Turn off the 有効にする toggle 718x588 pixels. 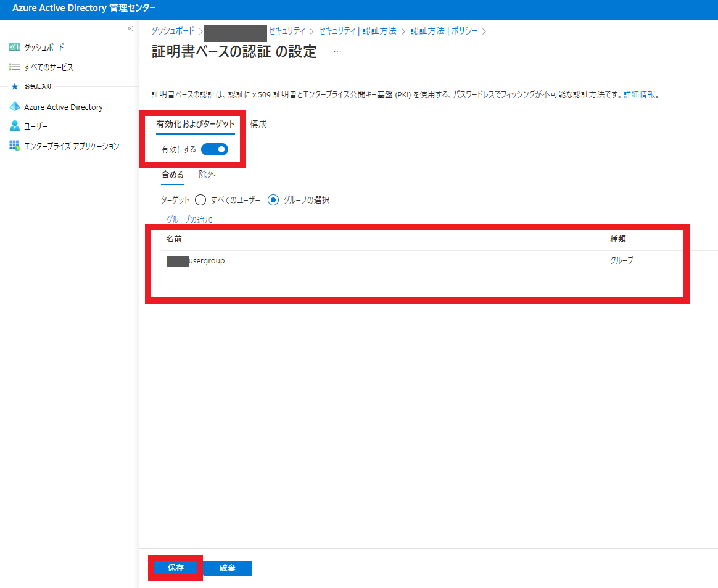tap(214, 149)
